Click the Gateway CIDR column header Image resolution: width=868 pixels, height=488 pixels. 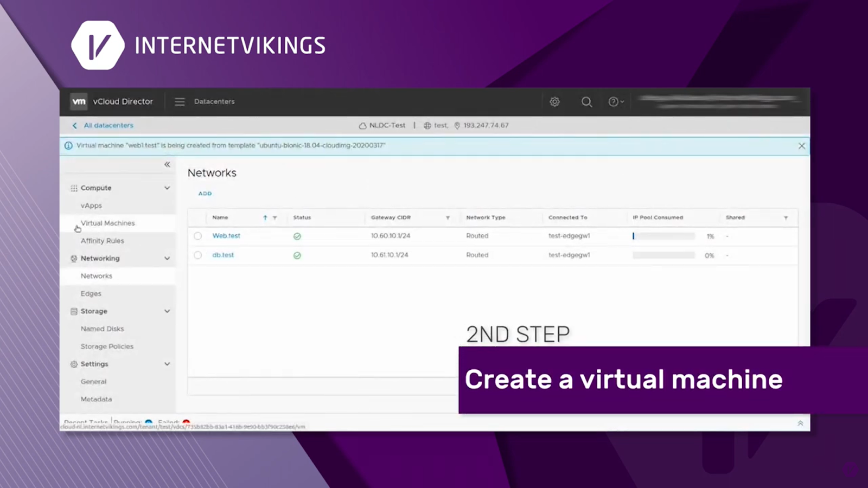pos(391,217)
